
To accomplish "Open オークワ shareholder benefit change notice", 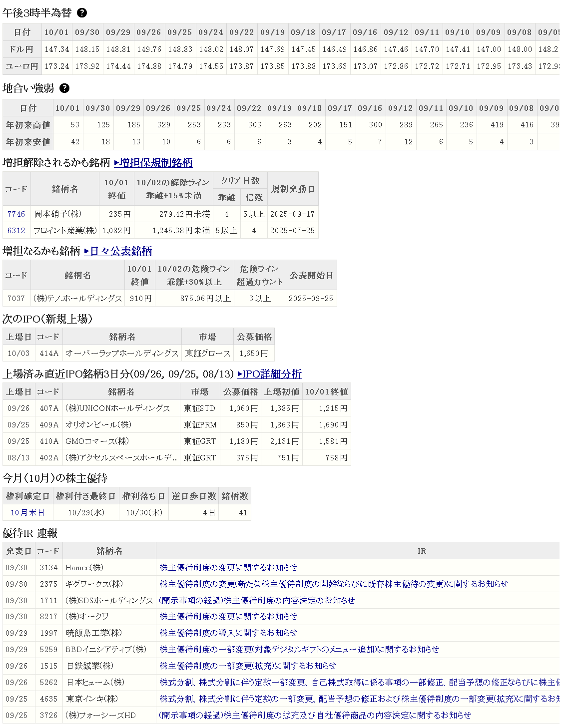I will [228, 617].
